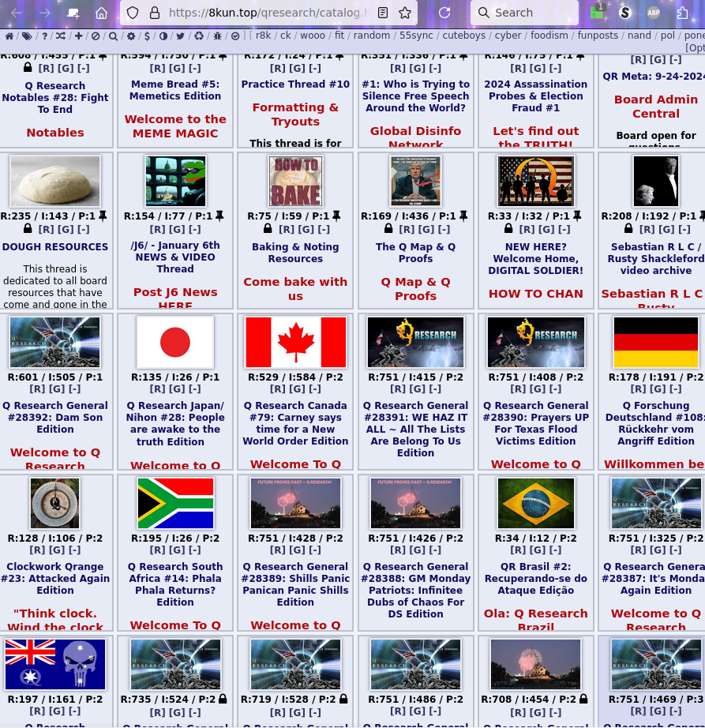Click the bug report icon

pyautogui.click(x=217, y=36)
